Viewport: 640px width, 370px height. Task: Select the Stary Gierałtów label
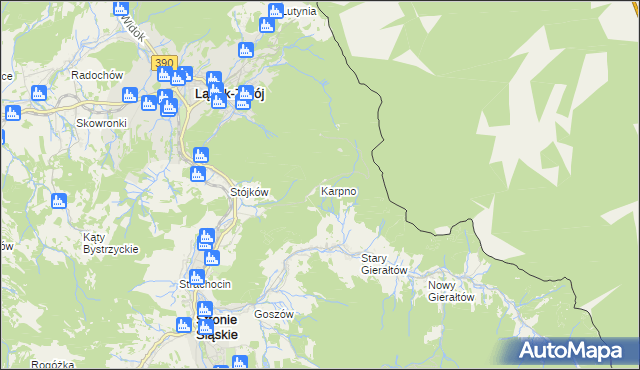(384, 264)
